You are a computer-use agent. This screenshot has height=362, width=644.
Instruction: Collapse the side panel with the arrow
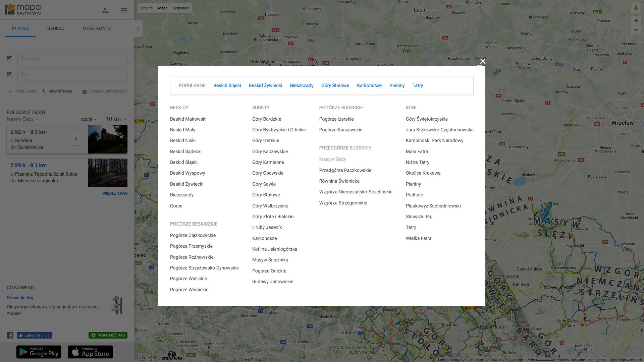(138, 28)
